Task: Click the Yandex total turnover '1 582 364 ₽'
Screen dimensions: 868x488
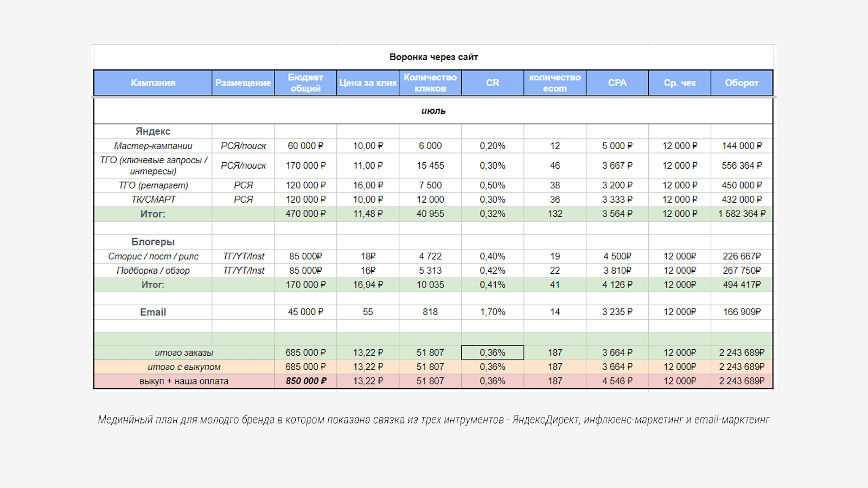Action: click(x=742, y=214)
